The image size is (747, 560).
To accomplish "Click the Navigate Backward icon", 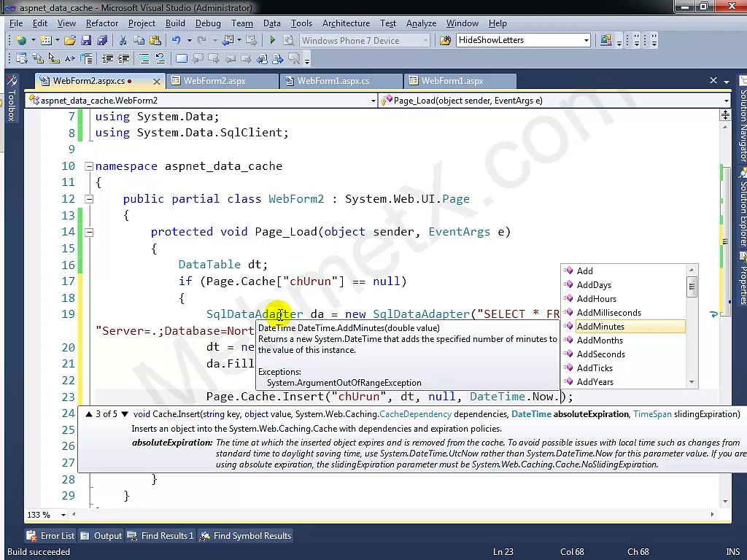I will pyautogui.click(x=228, y=41).
